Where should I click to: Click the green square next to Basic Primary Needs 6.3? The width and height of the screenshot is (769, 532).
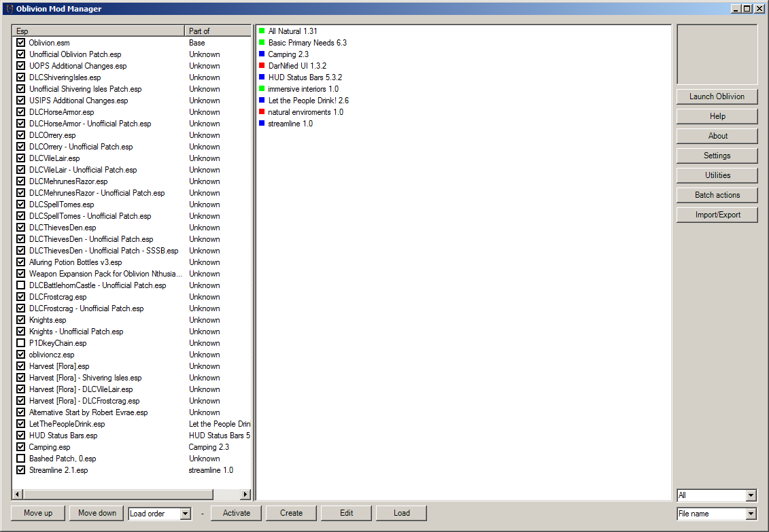pos(262,43)
